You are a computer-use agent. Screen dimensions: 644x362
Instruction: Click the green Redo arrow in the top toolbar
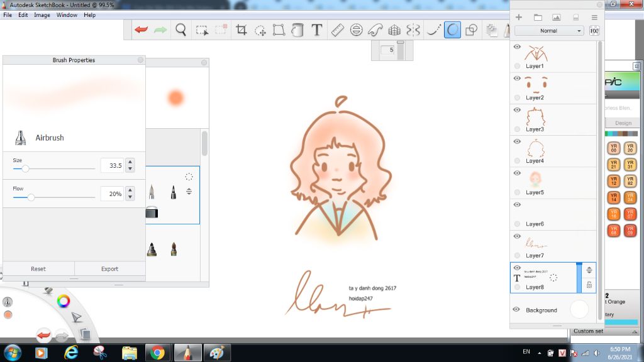[x=160, y=30]
